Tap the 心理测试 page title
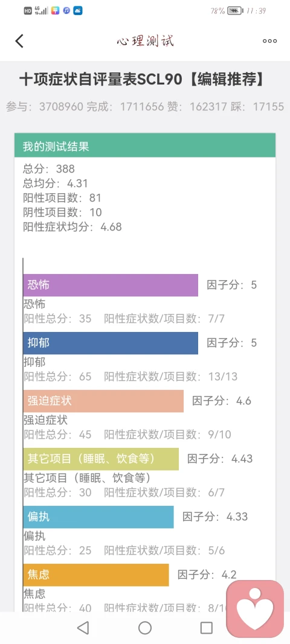 145,40
